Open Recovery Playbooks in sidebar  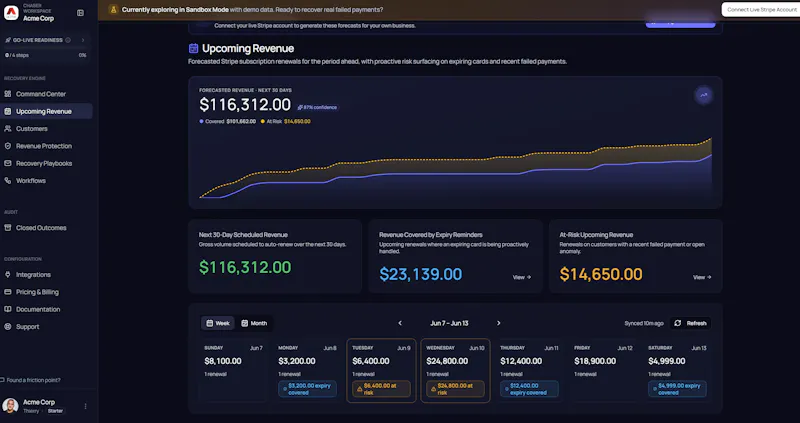[46, 163]
